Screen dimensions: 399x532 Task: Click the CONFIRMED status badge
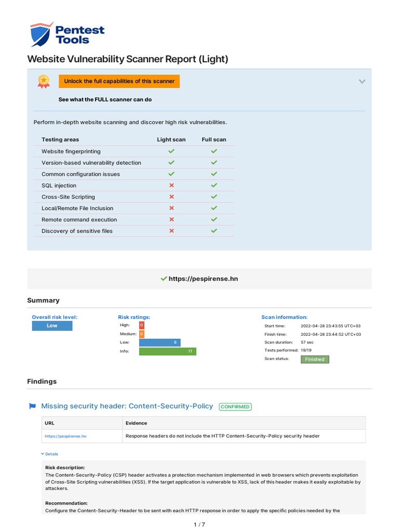(x=235, y=406)
